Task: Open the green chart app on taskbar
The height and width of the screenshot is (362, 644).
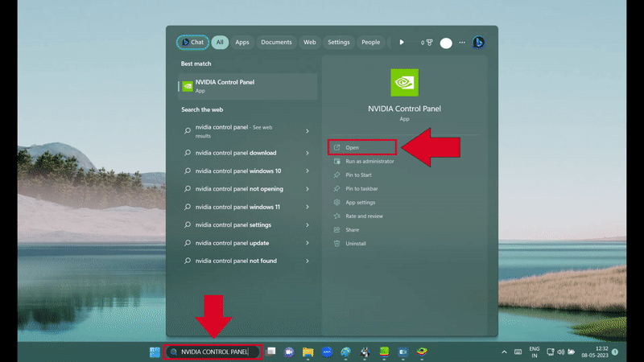Action: pyautogui.click(x=384, y=352)
